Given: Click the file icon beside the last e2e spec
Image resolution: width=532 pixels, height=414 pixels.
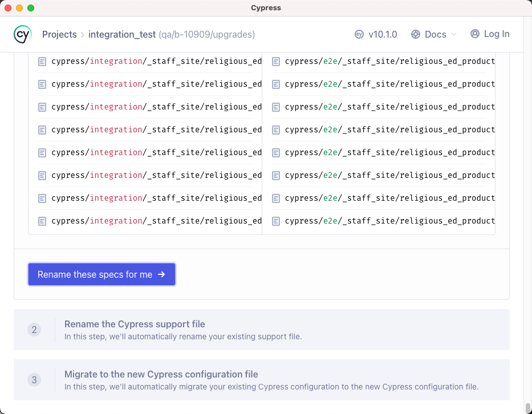Looking at the screenshot, I should 276,221.
